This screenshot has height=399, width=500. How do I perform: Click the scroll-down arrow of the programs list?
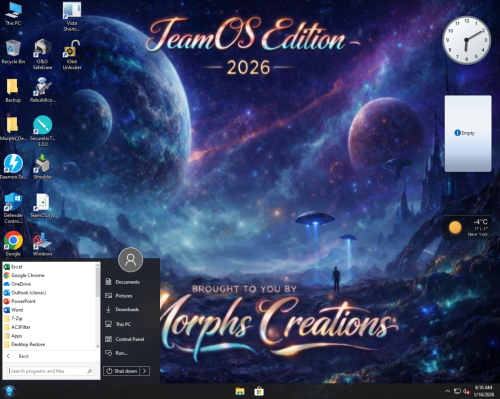click(98, 346)
